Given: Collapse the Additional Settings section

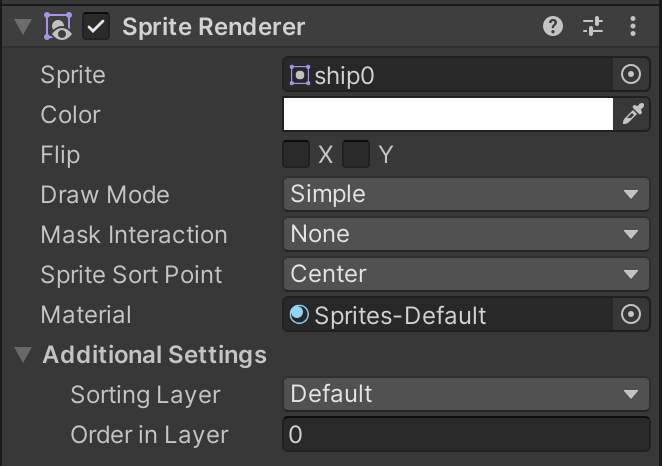Looking at the screenshot, I should tap(23, 355).
